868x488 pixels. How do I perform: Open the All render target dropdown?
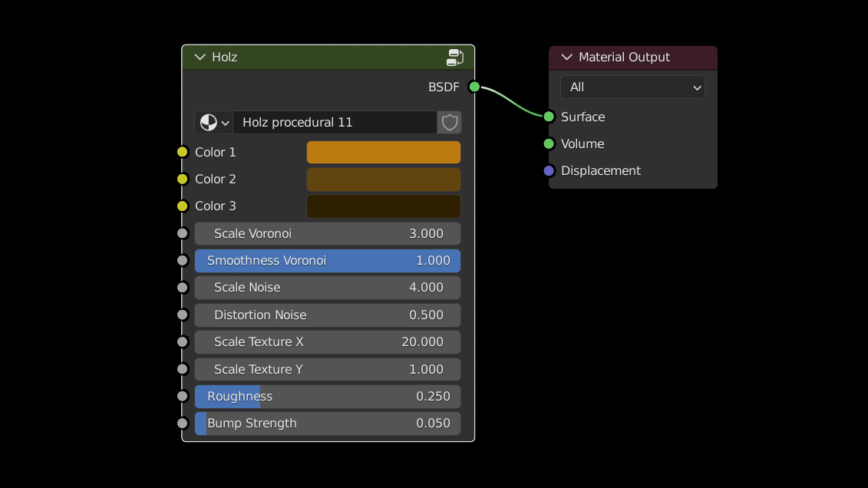632,87
